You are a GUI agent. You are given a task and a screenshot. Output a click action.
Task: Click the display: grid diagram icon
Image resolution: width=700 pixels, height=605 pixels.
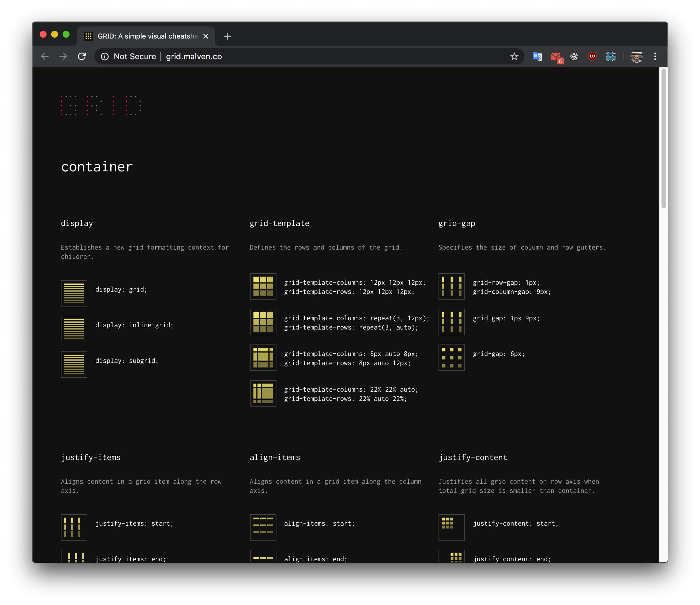74,293
